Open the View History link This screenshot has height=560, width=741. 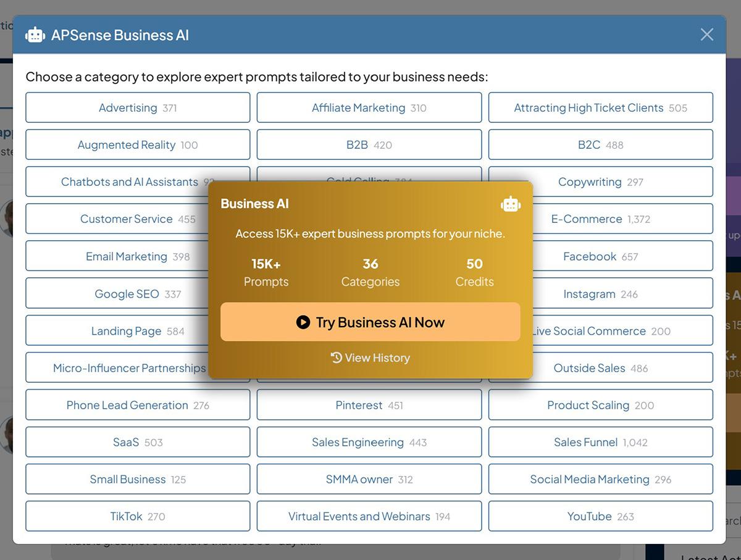point(377,357)
